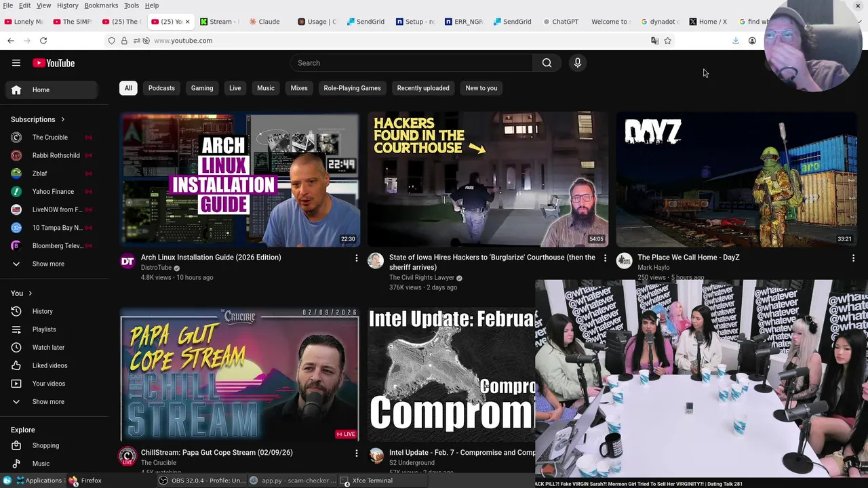Click the YouTube logo
Viewport: 868px width, 488px height.
pos(54,63)
